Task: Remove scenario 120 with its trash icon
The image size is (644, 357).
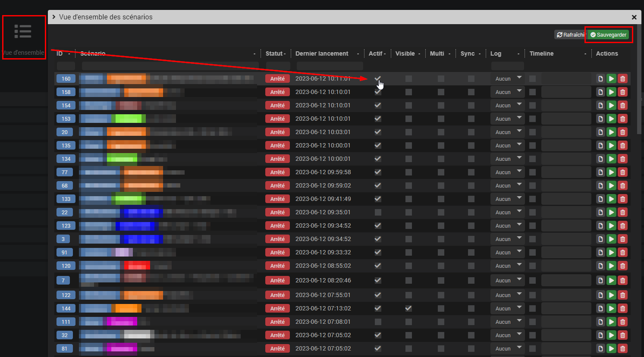Action: click(622, 266)
